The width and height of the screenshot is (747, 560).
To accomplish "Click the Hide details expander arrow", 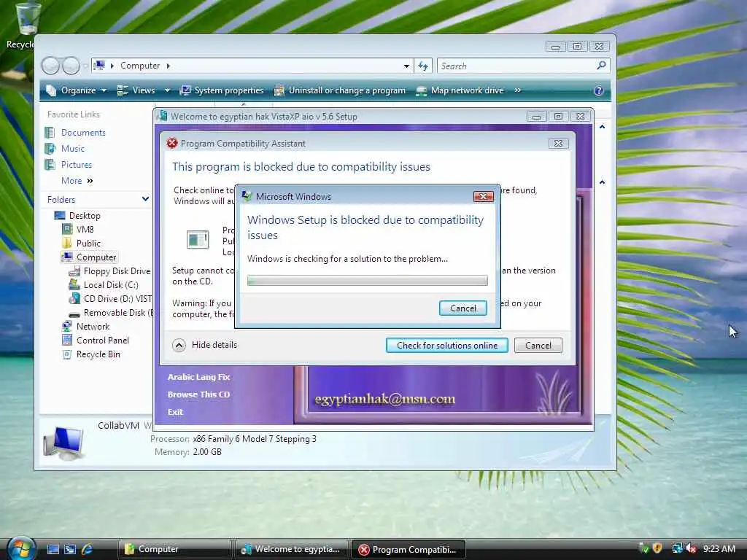I will (x=179, y=345).
